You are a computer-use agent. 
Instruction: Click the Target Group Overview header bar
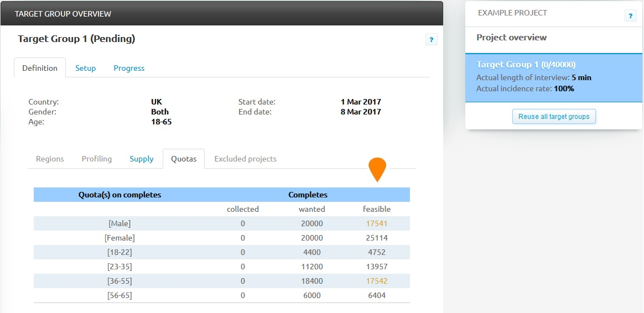tap(221, 13)
